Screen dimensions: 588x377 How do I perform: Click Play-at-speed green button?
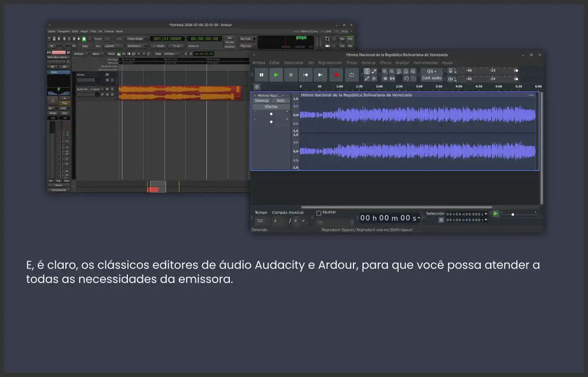coord(495,213)
